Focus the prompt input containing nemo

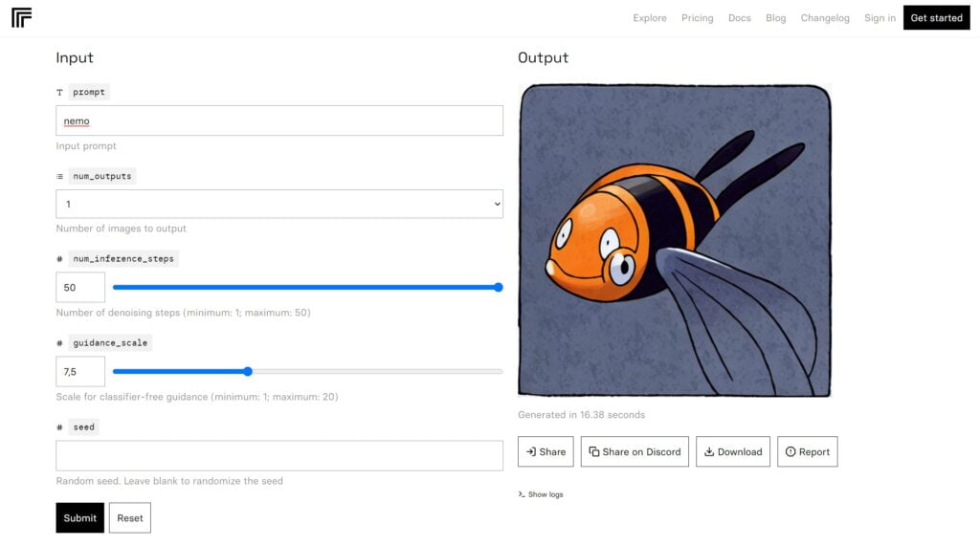coord(279,120)
